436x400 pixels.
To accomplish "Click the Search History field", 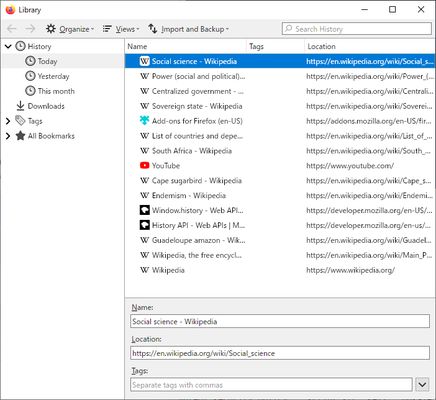I will (357, 29).
